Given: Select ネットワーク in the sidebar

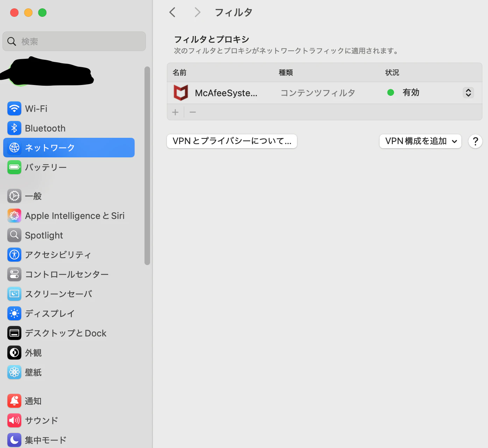Looking at the screenshot, I should point(49,148).
